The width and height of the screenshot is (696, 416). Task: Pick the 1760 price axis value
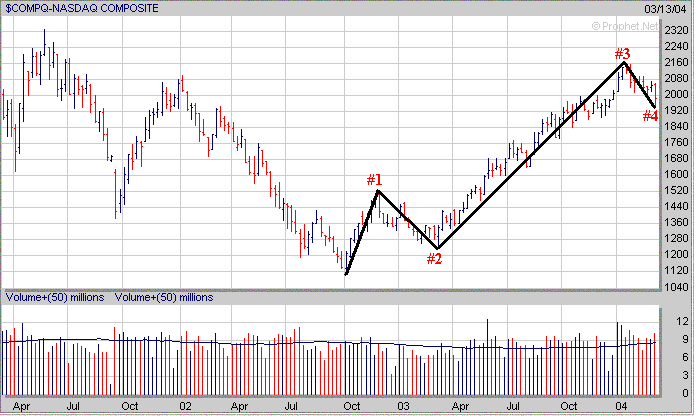click(x=676, y=143)
